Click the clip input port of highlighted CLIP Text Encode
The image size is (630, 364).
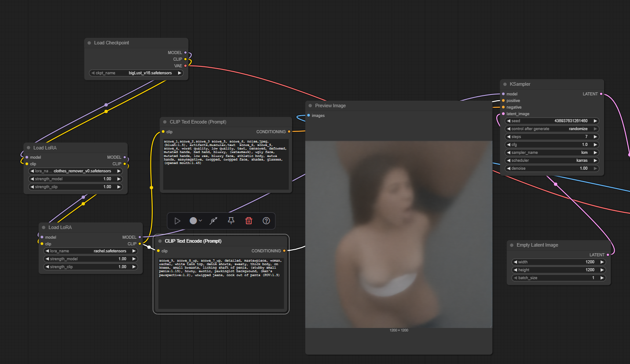pos(158,251)
